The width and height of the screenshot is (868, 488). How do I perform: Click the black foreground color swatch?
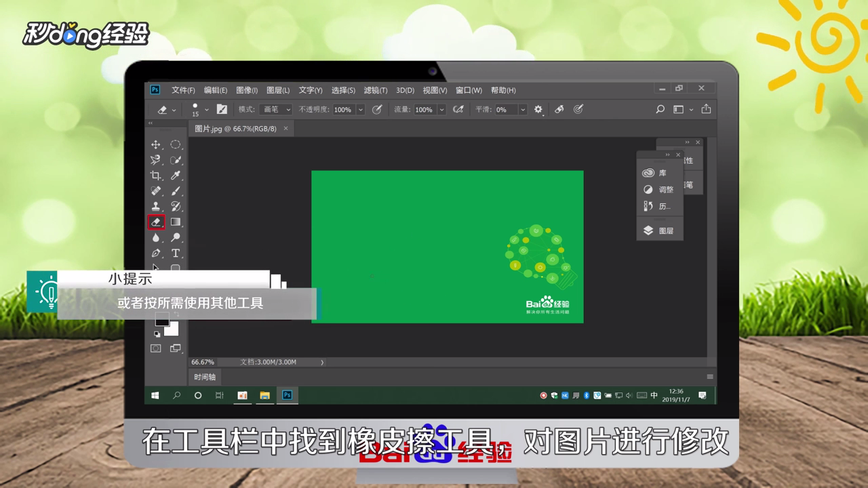pos(161,319)
